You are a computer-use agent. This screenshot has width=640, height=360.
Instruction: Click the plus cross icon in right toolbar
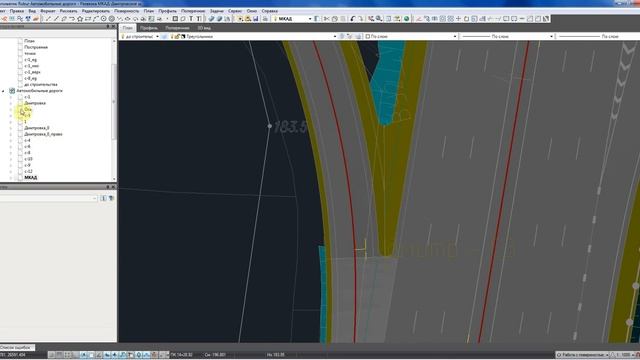click(458, 19)
